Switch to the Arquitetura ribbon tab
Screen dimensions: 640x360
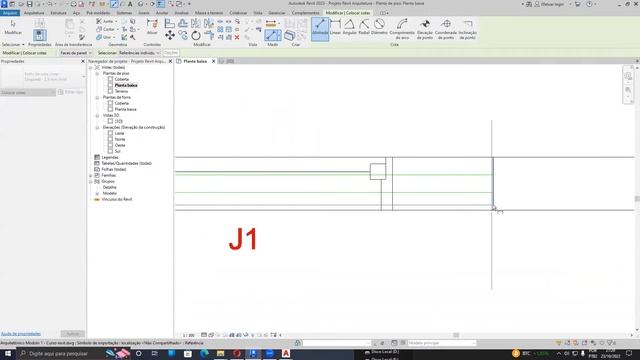pos(34,13)
